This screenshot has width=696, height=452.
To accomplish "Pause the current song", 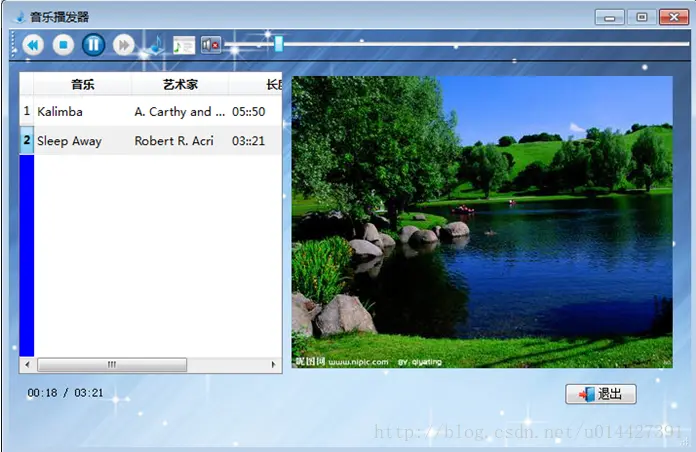I will tap(94, 45).
